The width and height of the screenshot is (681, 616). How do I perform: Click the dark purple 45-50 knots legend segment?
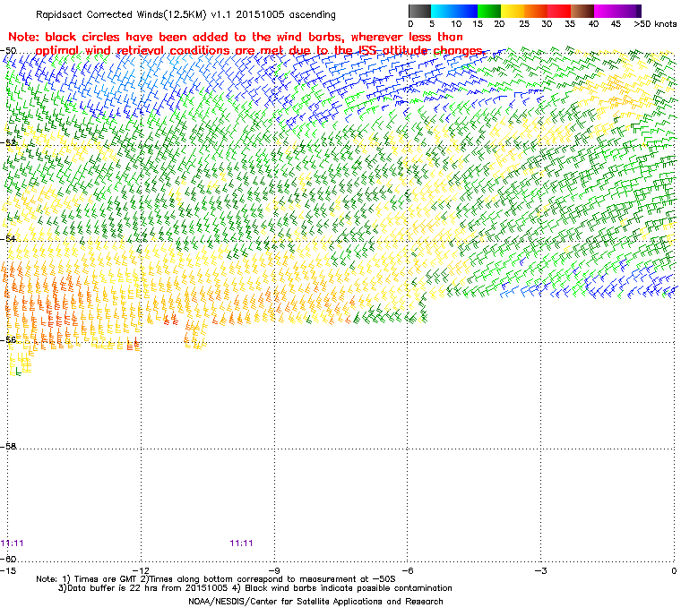629,11
